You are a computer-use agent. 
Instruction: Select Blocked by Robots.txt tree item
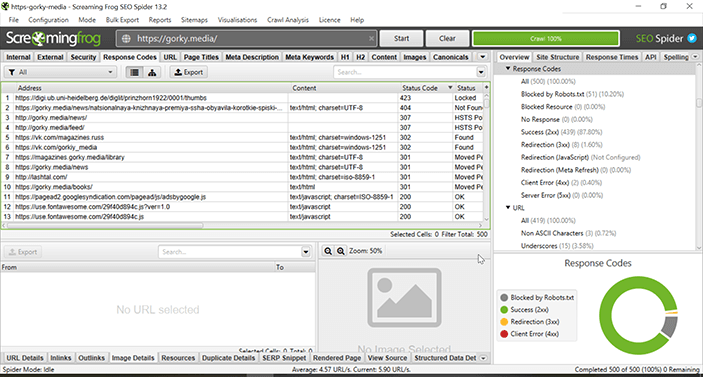point(573,94)
